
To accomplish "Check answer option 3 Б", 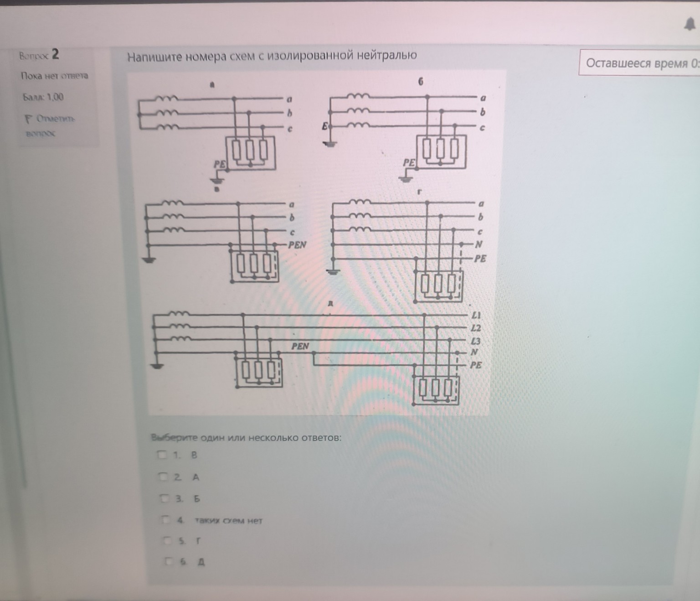I will tap(165, 498).
